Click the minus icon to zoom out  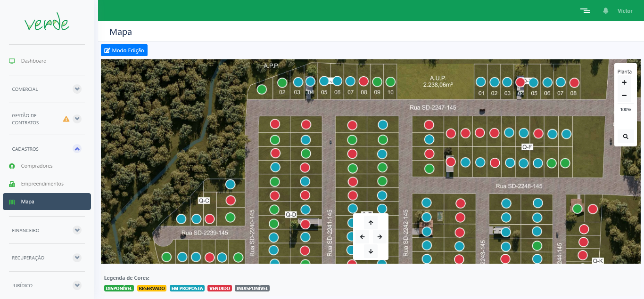[624, 96]
